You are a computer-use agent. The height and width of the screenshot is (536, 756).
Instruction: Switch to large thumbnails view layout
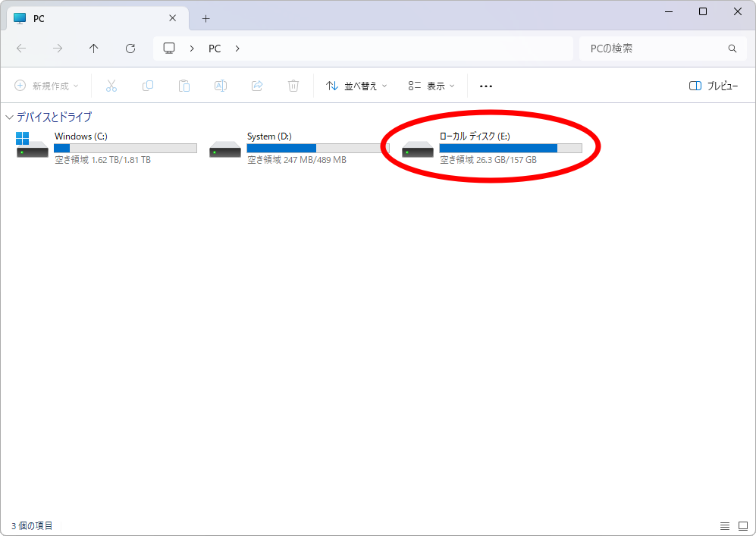coord(743,525)
